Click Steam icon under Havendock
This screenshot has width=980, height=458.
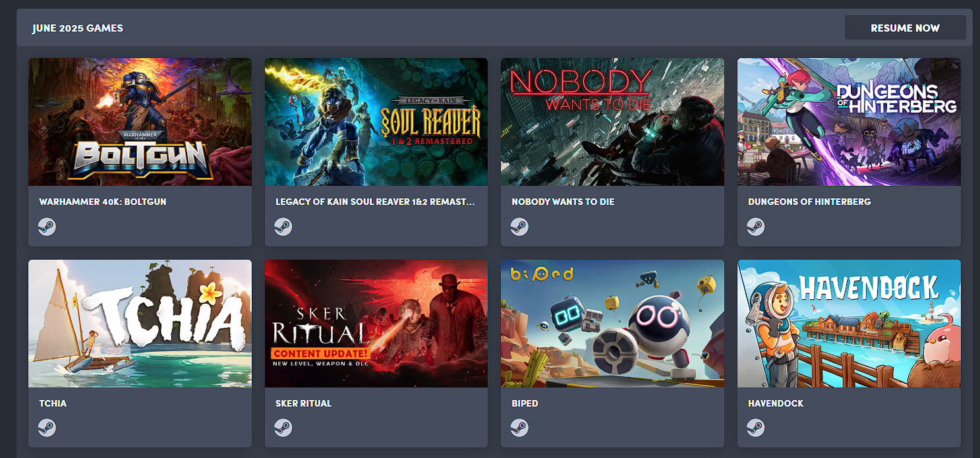[756, 428]
